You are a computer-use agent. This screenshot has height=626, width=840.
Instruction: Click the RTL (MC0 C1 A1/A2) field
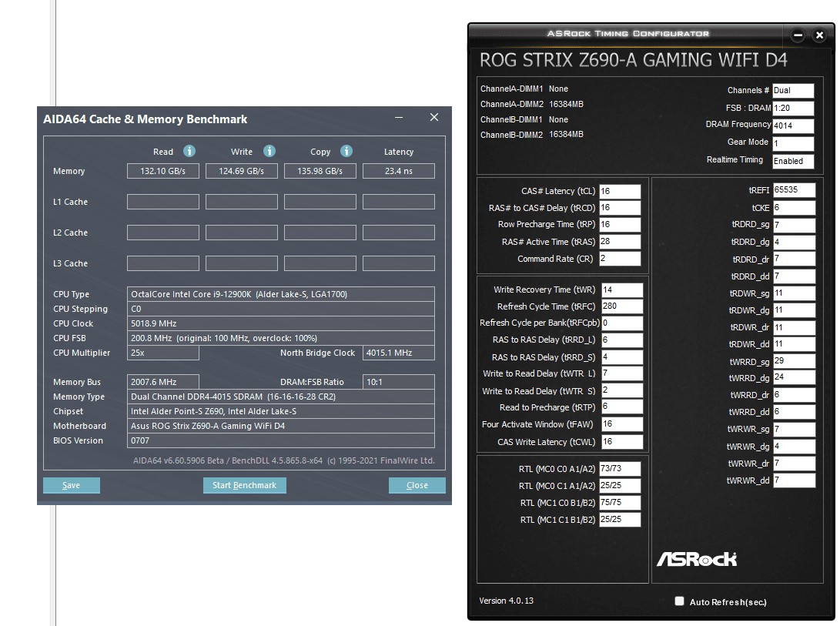pyautogui.click(x=620, y=486)
